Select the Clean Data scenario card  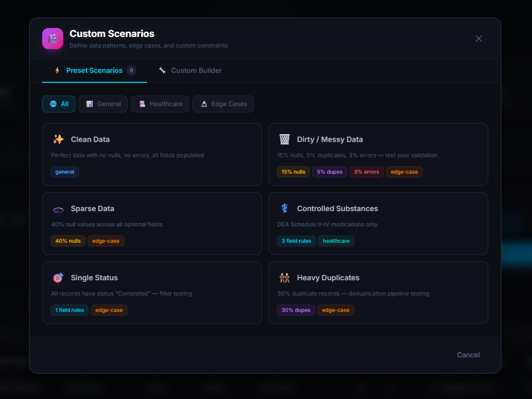click(152, 154)
